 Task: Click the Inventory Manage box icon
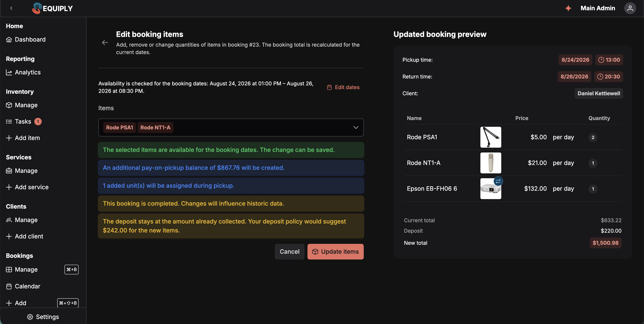(x=9, y=105)
